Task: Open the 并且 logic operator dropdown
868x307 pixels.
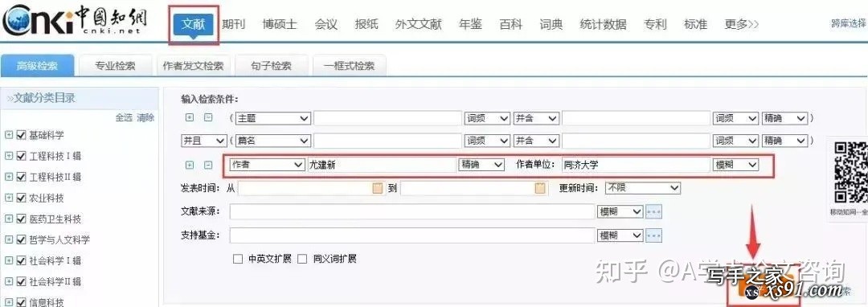Action: (x=203, y=141)
